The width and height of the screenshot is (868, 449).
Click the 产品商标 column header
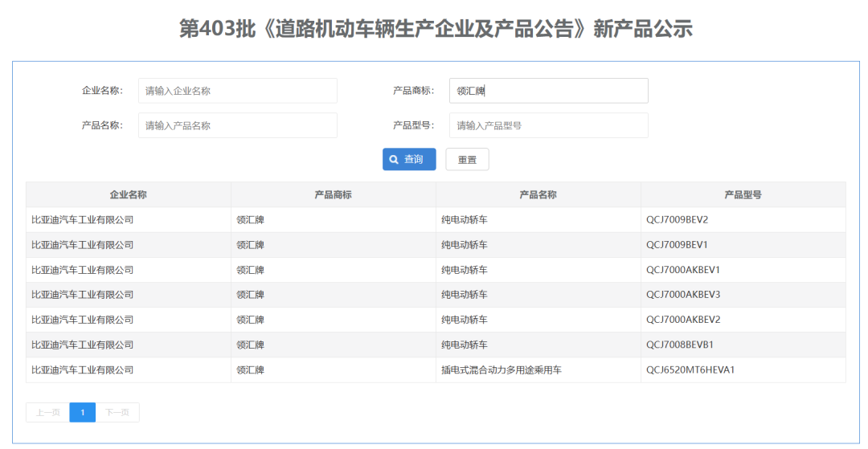coord(334,194)
